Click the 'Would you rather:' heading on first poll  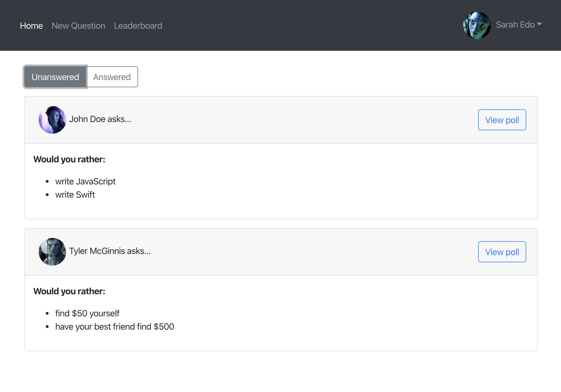click(69, 159)
